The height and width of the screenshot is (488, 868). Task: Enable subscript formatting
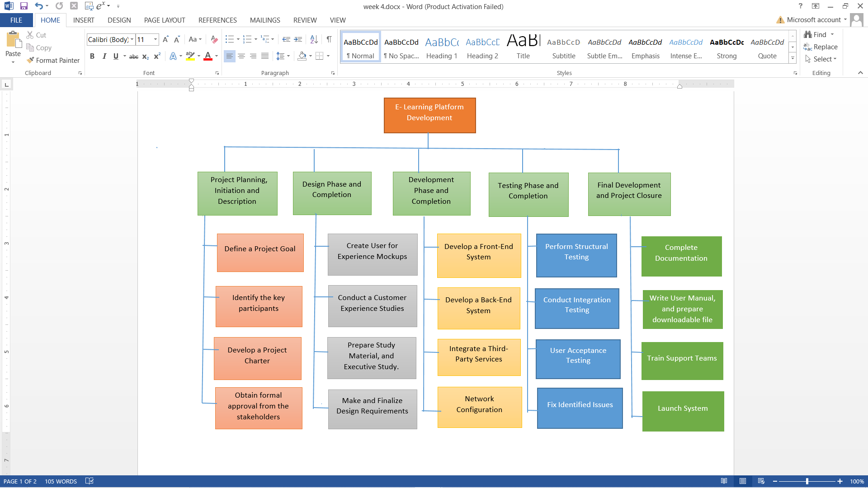[x=145, y=56]
